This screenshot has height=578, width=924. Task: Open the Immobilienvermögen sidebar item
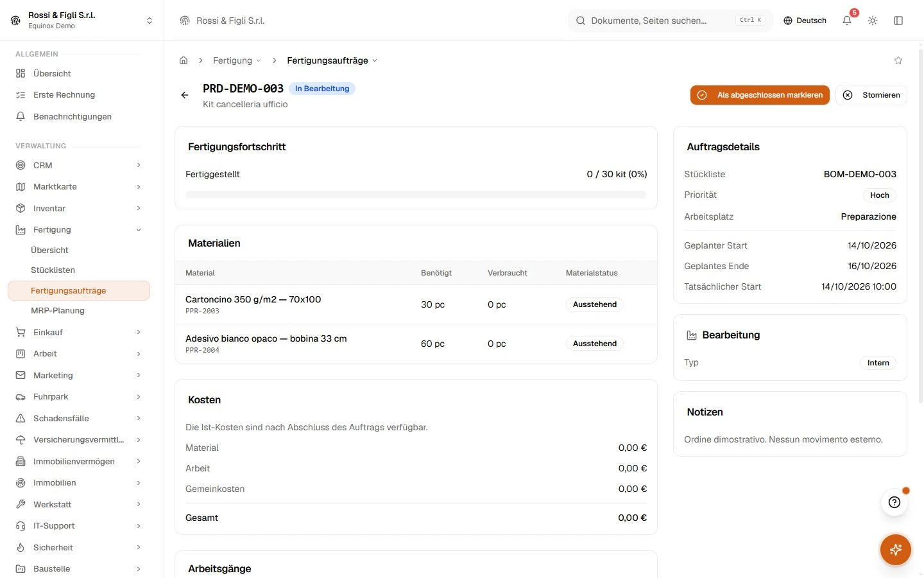(x=78, y=461)
